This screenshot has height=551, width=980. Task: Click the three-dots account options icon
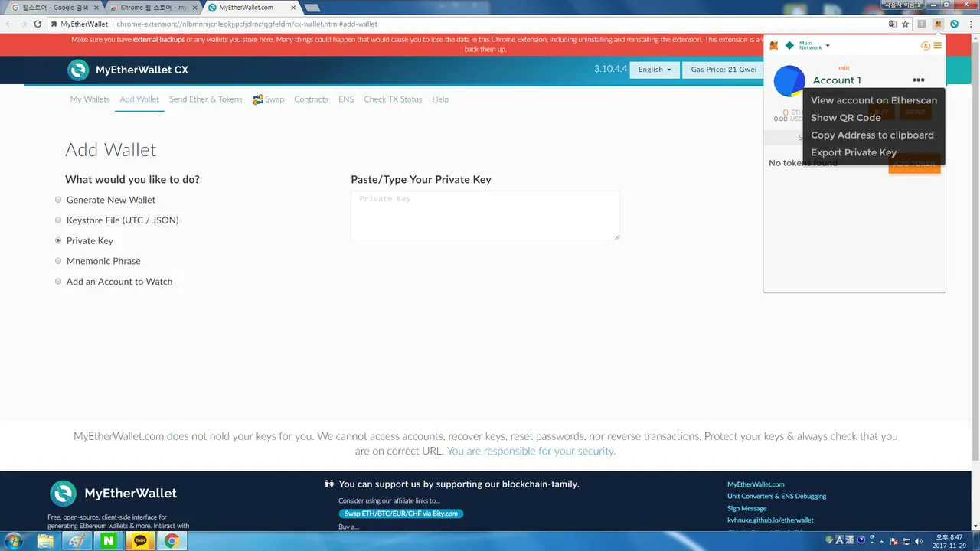click(x=918, y=80)
